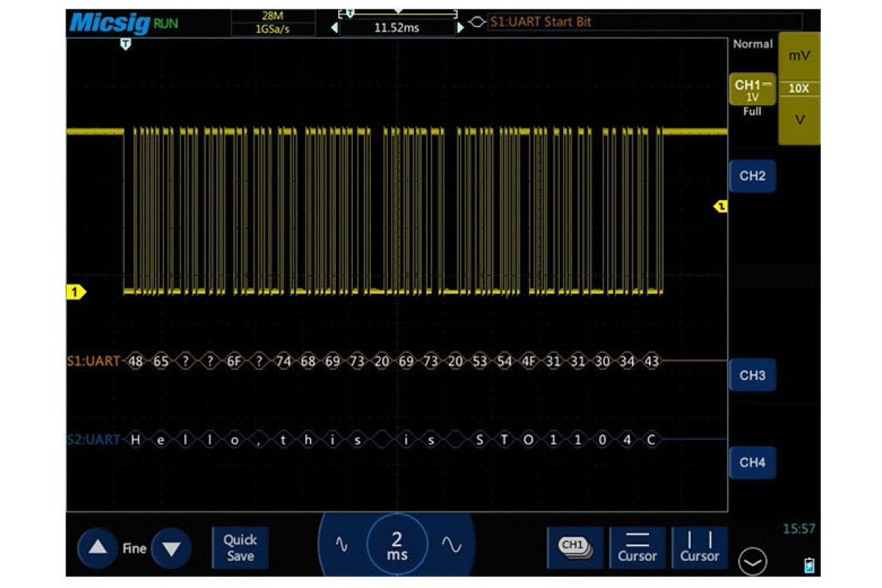
Task: Increase timebase with right wave icon
Action: (451, 545)
